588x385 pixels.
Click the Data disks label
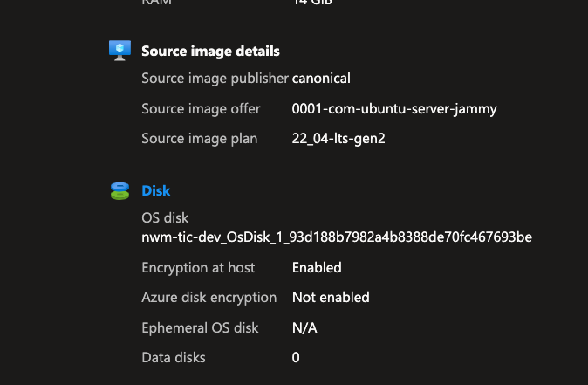click(x=174, y=357)
